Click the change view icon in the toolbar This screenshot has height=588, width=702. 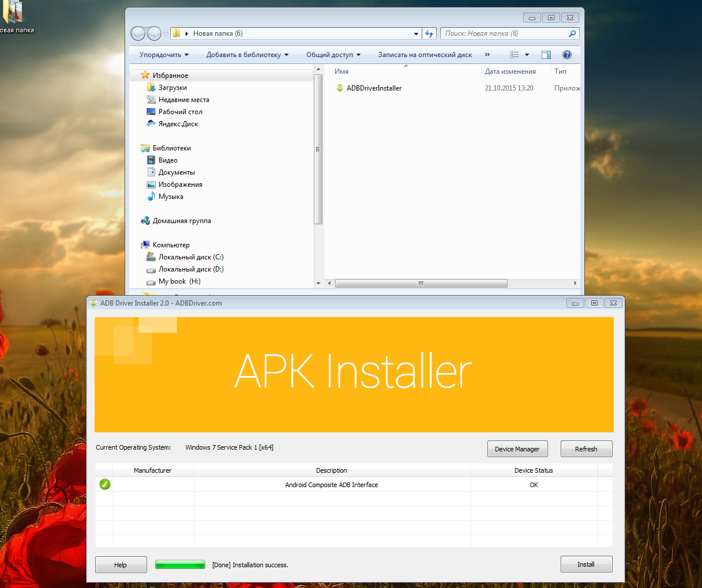515,55
